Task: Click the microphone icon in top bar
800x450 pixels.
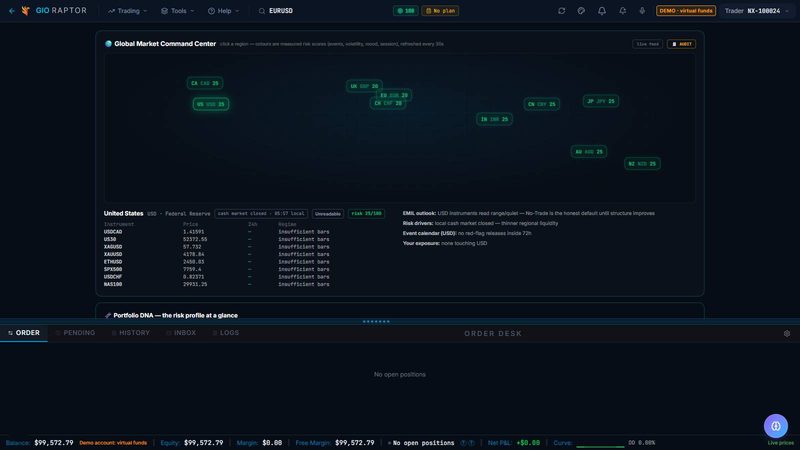Action: pos(642,11)
